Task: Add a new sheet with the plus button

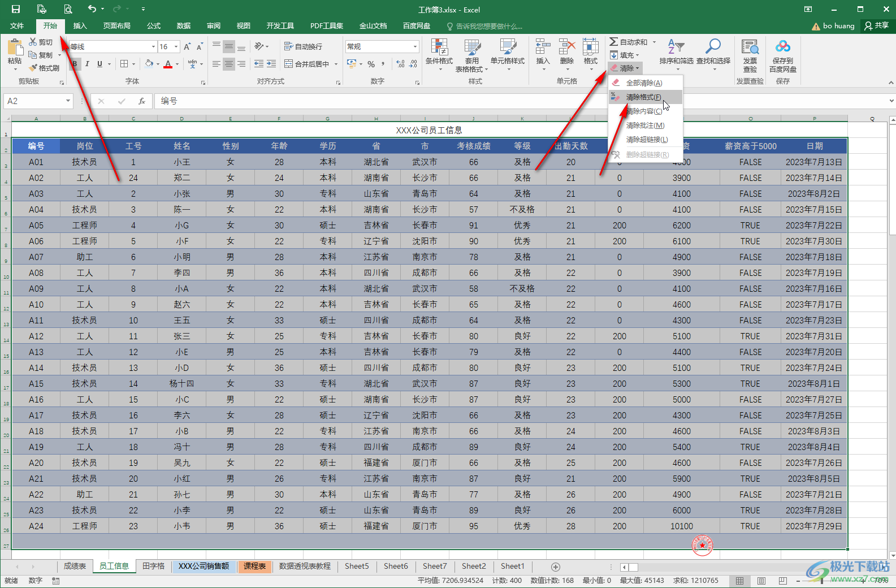Action: 556,567
